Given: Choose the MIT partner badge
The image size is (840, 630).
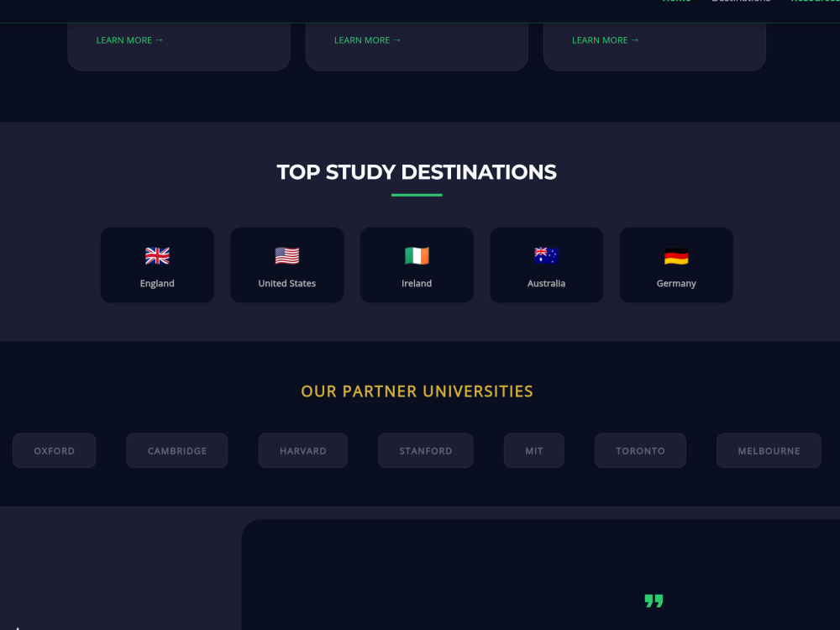Looking at the screenshot, I should (x=533, y=450).
